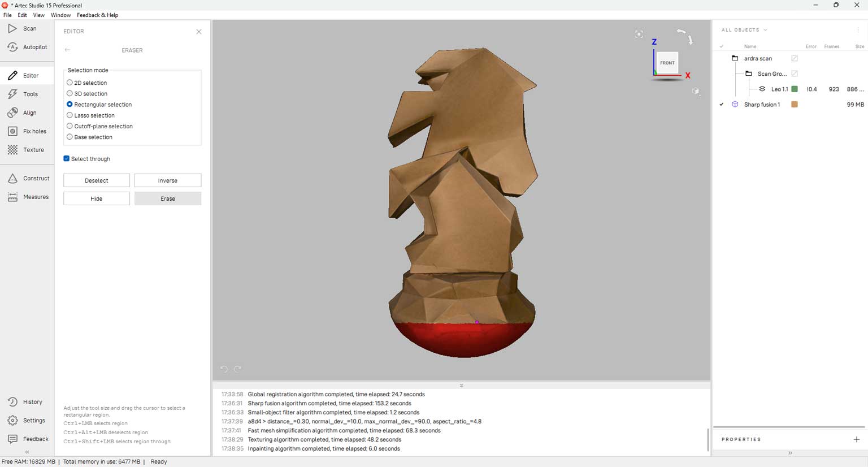Screen dimensions: 868x467
Task: Rotate the view with the curved arrows
Action: tap(685, 36)
